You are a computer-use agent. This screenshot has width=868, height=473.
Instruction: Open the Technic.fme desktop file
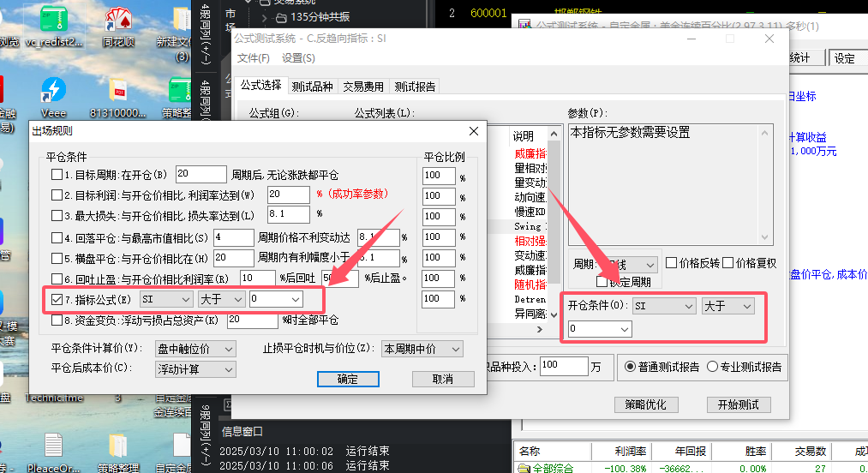(x=54, y=398)
